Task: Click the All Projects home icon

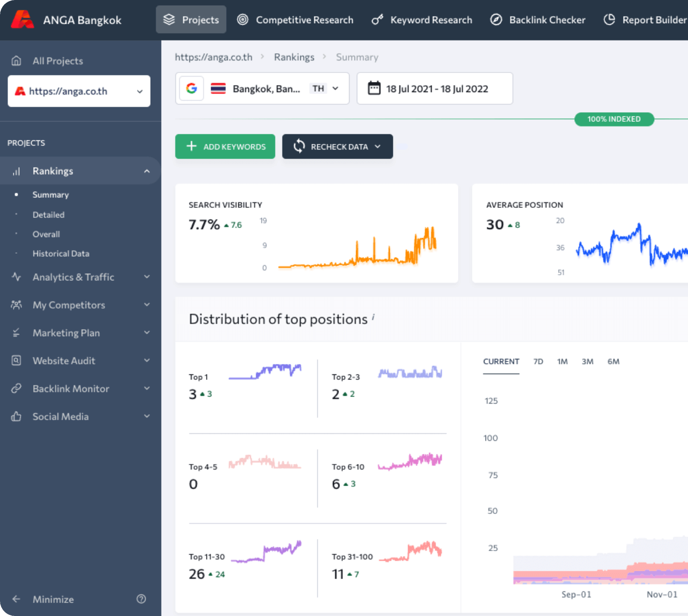Action: (17, 61)
